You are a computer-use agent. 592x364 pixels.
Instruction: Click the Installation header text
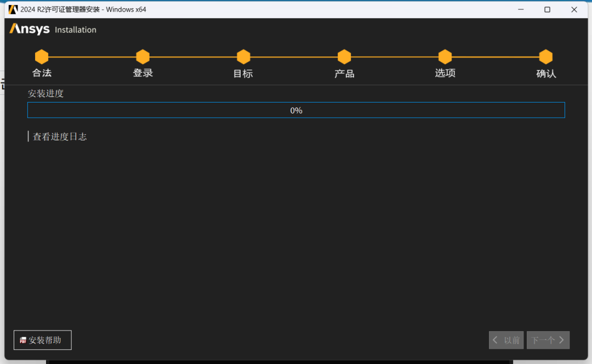76,30
